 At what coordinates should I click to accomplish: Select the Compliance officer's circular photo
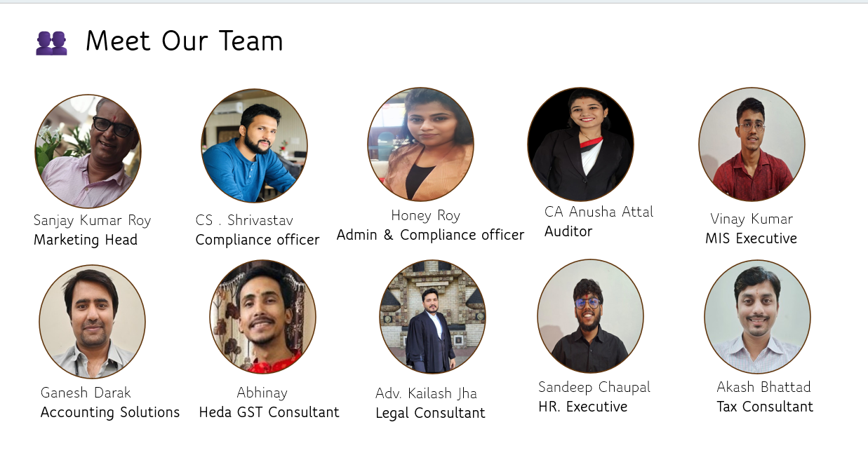(x=254, y=146)
